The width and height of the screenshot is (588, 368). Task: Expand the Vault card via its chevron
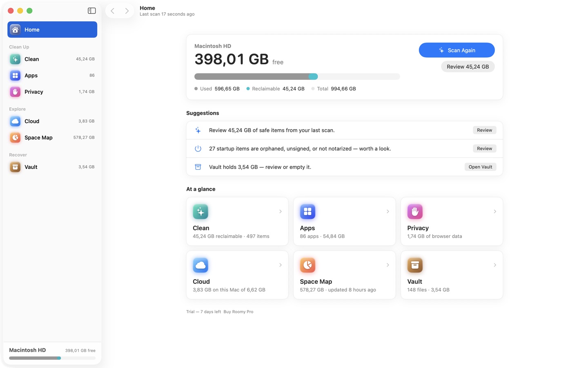pyautogui.click(x=495, y=265)
